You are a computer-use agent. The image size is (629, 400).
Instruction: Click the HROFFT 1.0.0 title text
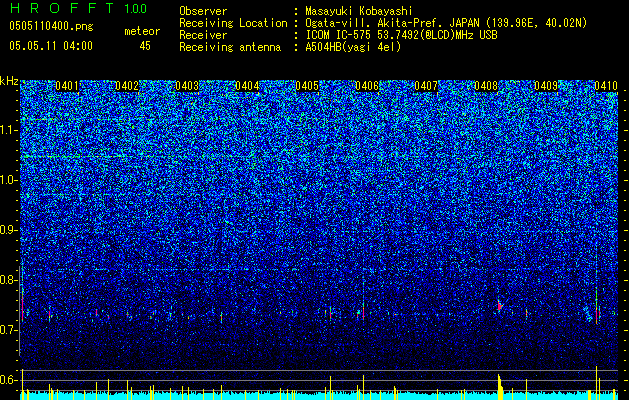[x=78, y=8]
